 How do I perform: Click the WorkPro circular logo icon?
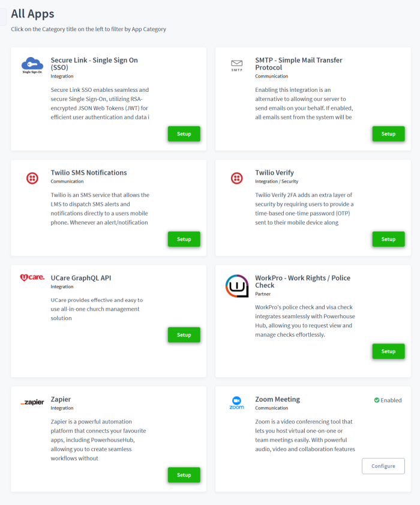236,286
